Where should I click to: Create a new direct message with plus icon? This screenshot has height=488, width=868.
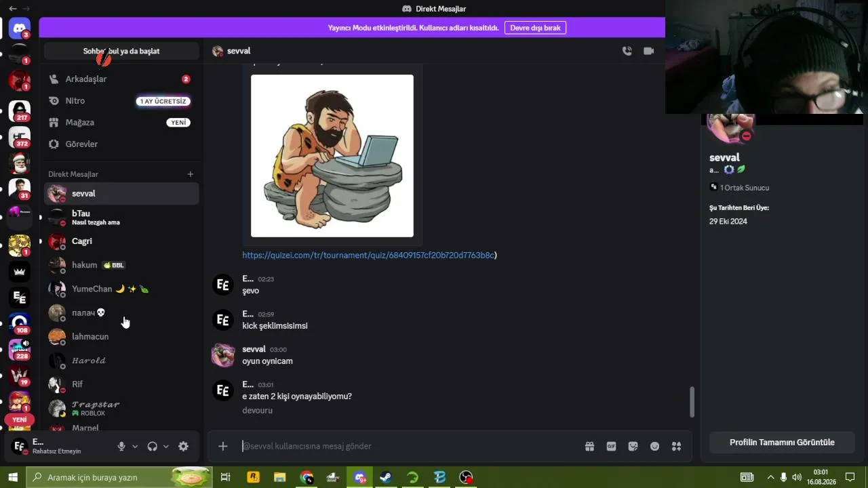pyautogui.click(x=191, y=174)
